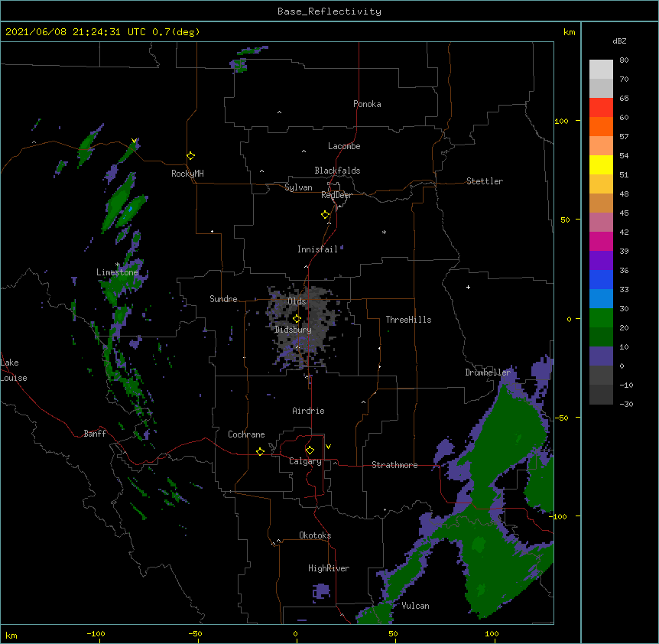This screenshot has height=644, width=659.
Task: Click the purple echo blob west of HighRiver
Action: (322, 590)
